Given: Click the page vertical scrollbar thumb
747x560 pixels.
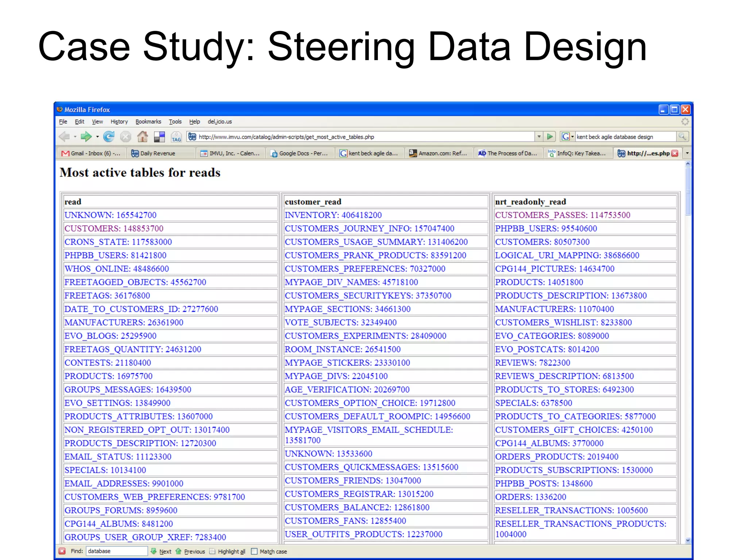Looking at the screenshot, I should point(688,191).
